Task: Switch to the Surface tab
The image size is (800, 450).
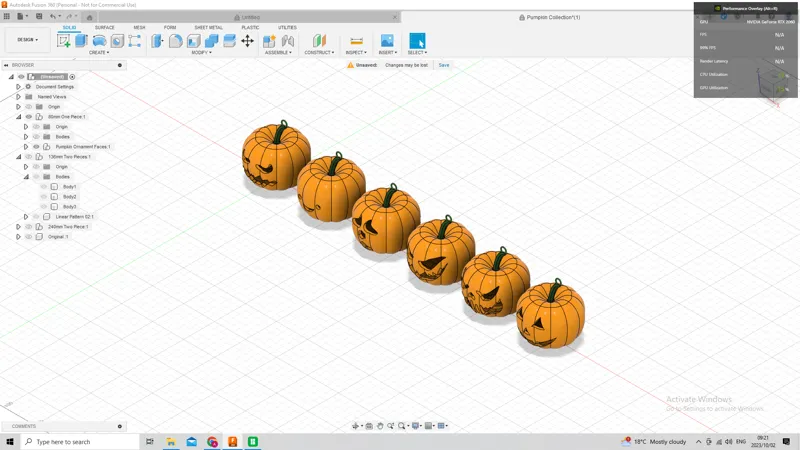Action: point(105,28)
